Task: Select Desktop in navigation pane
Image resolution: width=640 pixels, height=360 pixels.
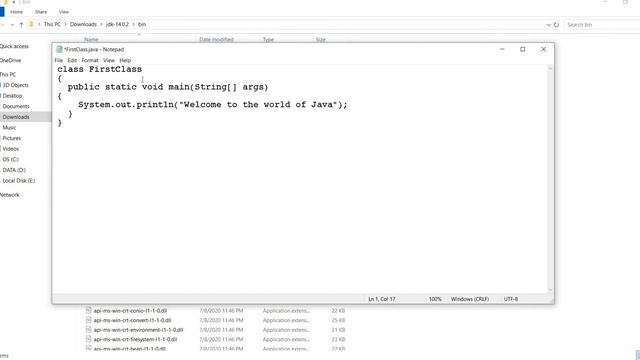Action: coord(12,96)
